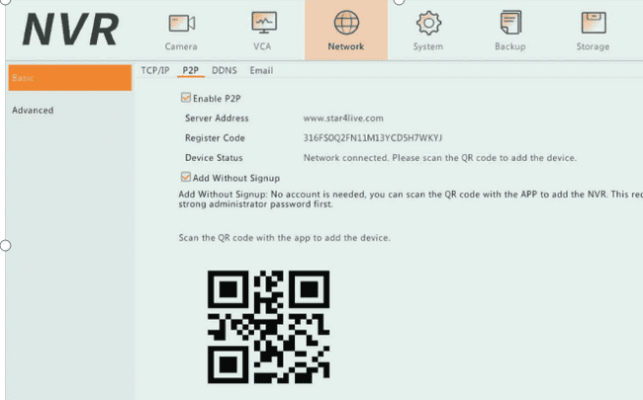Open the System gear icon
This screenshot has height=400, width=643.
[x=428, y=22]
